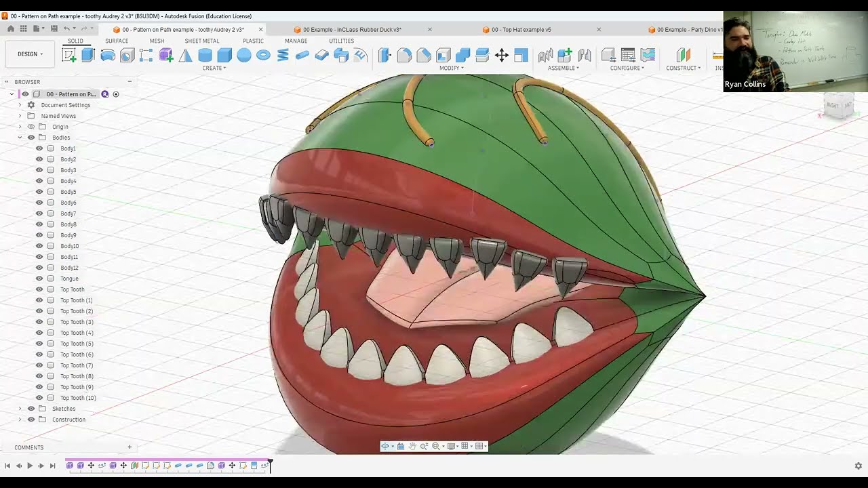The width and height of the screenshot is (868, 488).
Task: Open timeline settings gear
Action: coord(858,466)
